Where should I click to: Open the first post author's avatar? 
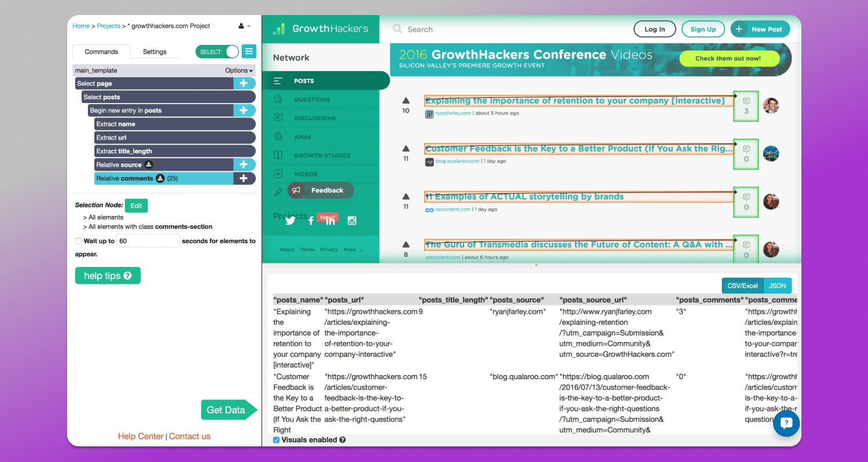[771, 106]
